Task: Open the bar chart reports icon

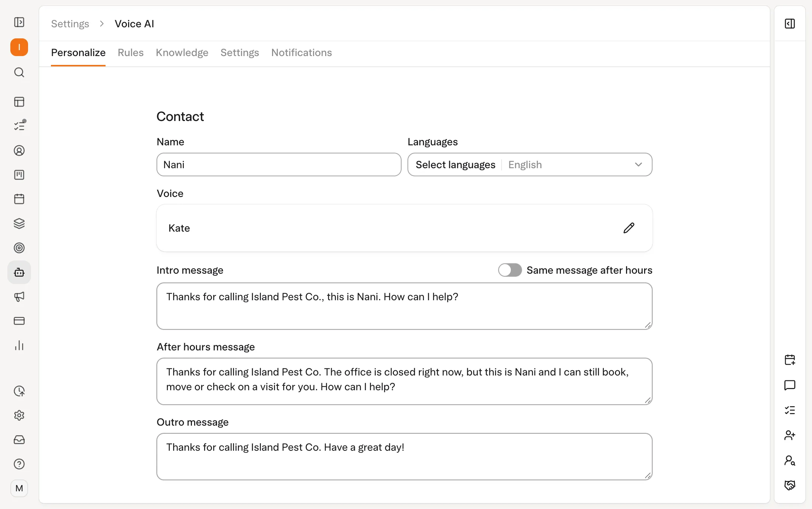Action: coord(19,345)
